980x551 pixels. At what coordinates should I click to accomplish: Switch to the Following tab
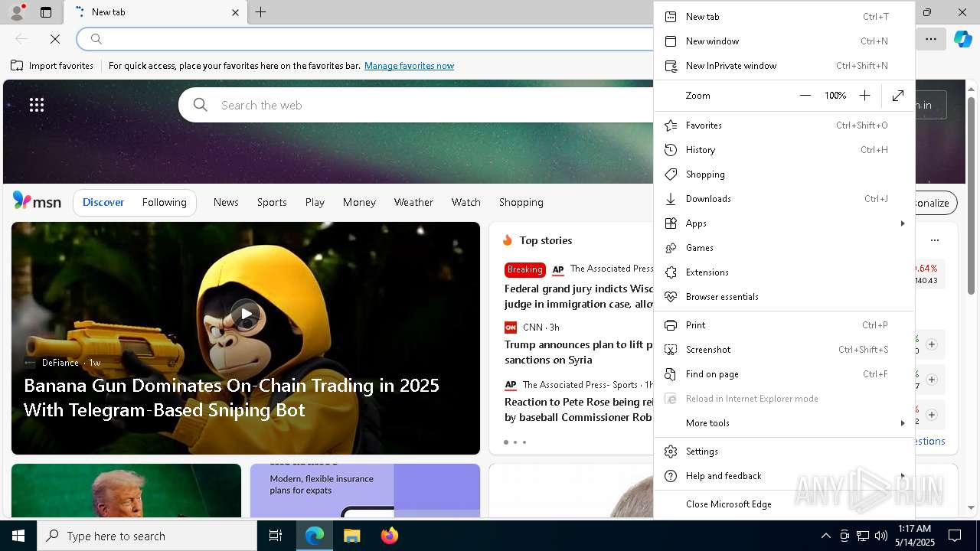click(164, 202)
